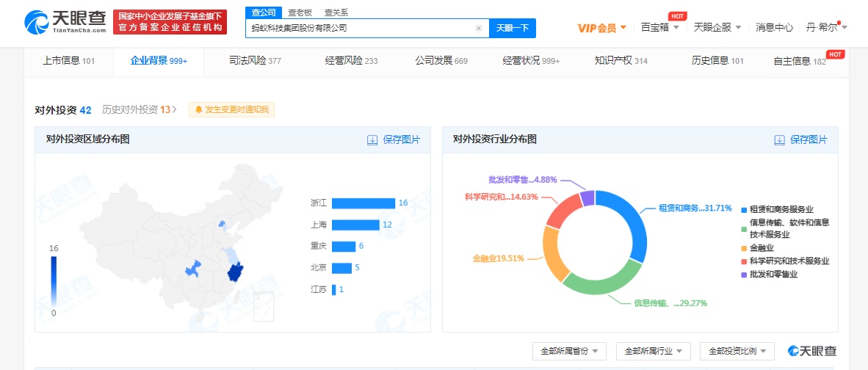The width and height of the screenshot is (868, 370).
Task: Open 经营状况 999+ tab
Action: (x=532, y=61)
